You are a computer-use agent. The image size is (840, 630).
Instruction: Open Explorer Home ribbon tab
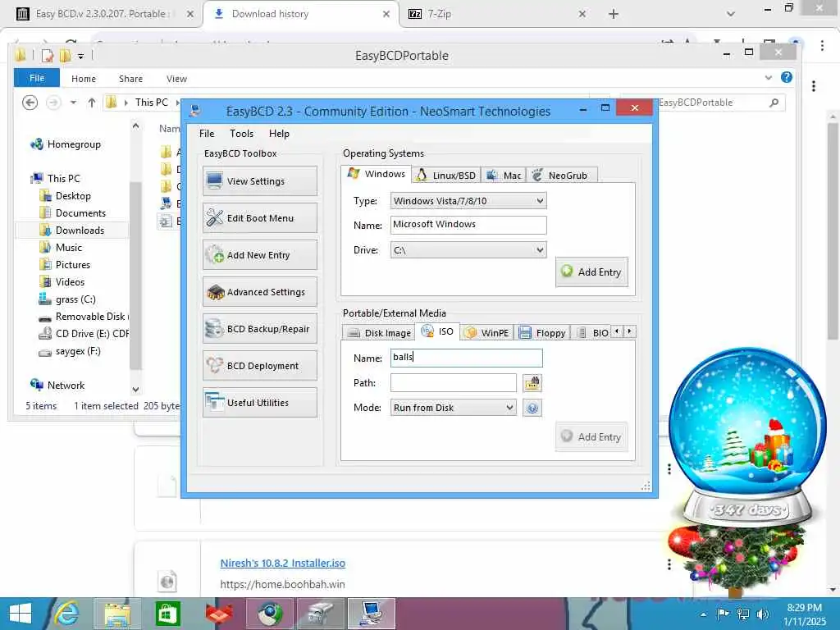coord(84,79)
